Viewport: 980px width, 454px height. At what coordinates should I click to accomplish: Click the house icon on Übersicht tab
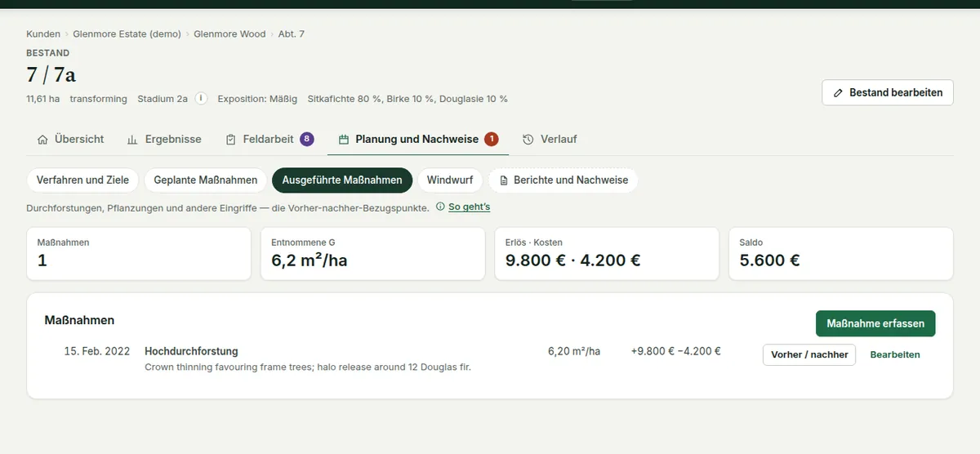click(x=43, y=140)
